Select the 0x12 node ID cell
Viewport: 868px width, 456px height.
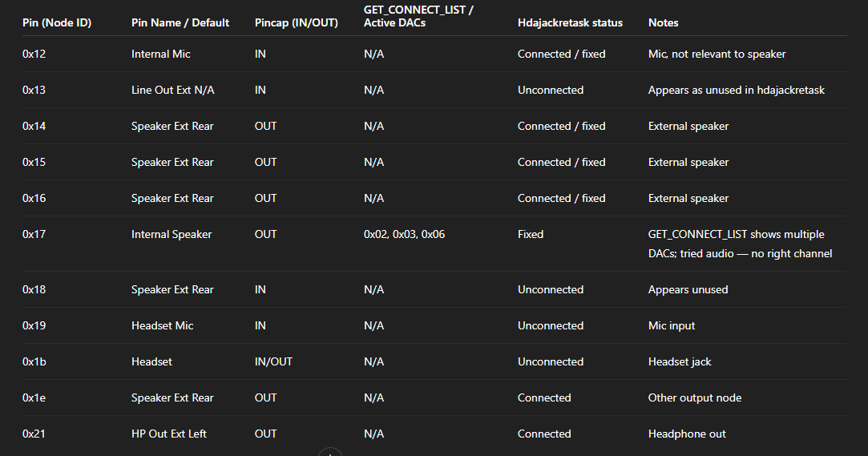(34, 54)
